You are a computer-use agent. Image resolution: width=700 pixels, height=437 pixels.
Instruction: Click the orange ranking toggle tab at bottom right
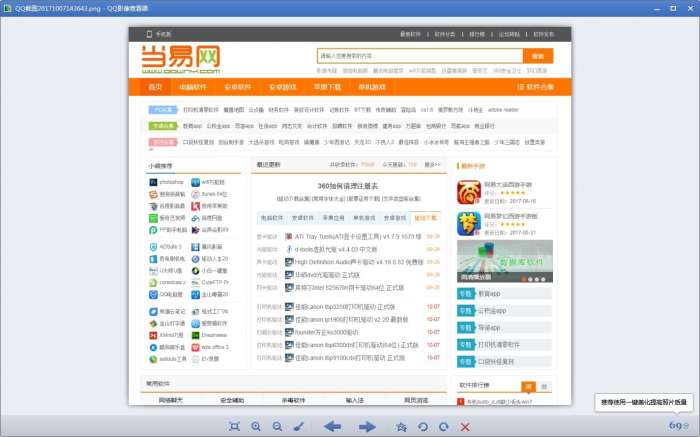tap(529, 387)
